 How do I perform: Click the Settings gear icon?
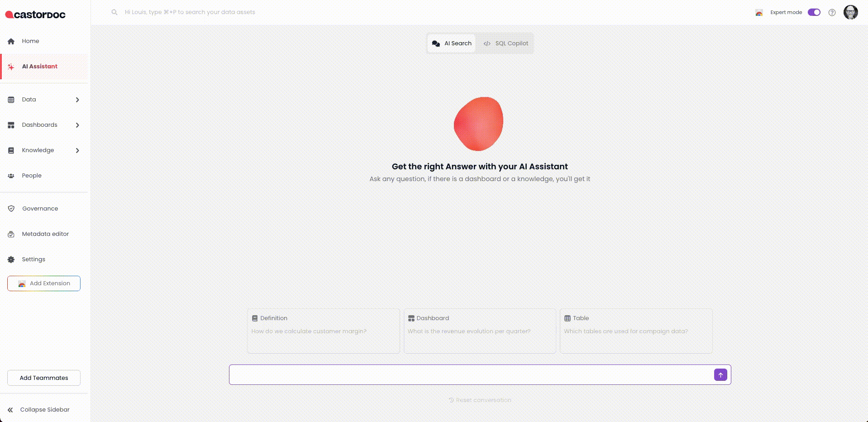pyautogui.click(x=11, y=259)
